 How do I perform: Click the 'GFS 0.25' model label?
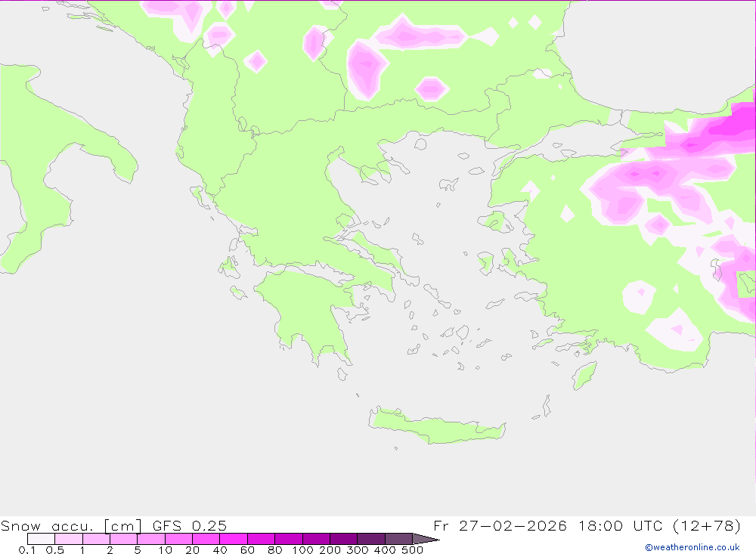190,525
